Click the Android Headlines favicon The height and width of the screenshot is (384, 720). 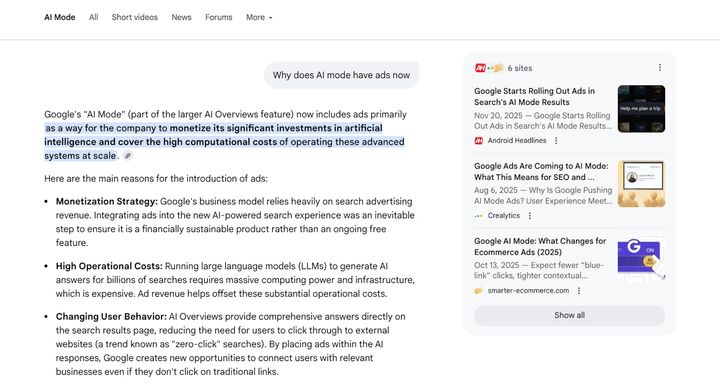click(478, 141)
